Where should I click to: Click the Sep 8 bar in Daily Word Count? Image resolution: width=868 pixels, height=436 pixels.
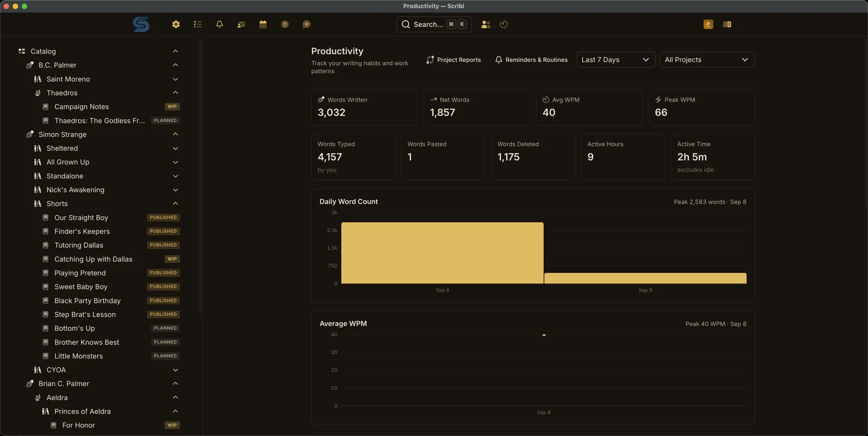click(x=442, y=253)
